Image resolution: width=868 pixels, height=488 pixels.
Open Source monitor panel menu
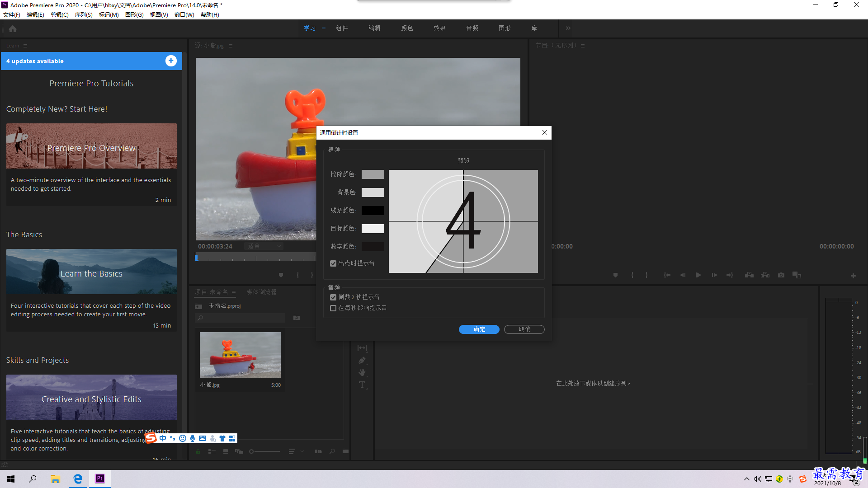click(x=231, y=46)
